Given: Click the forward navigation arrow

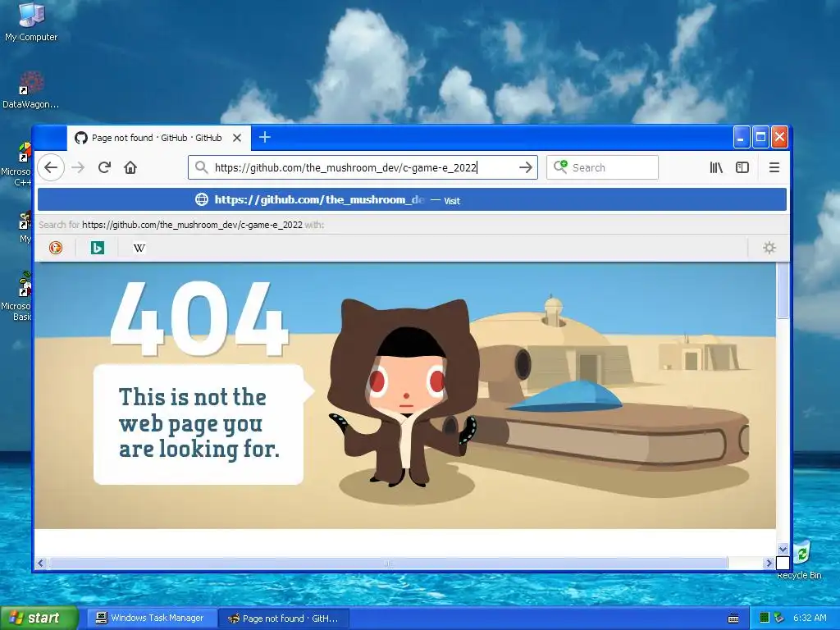Looking at the screenshot, I should click(78, 167).
